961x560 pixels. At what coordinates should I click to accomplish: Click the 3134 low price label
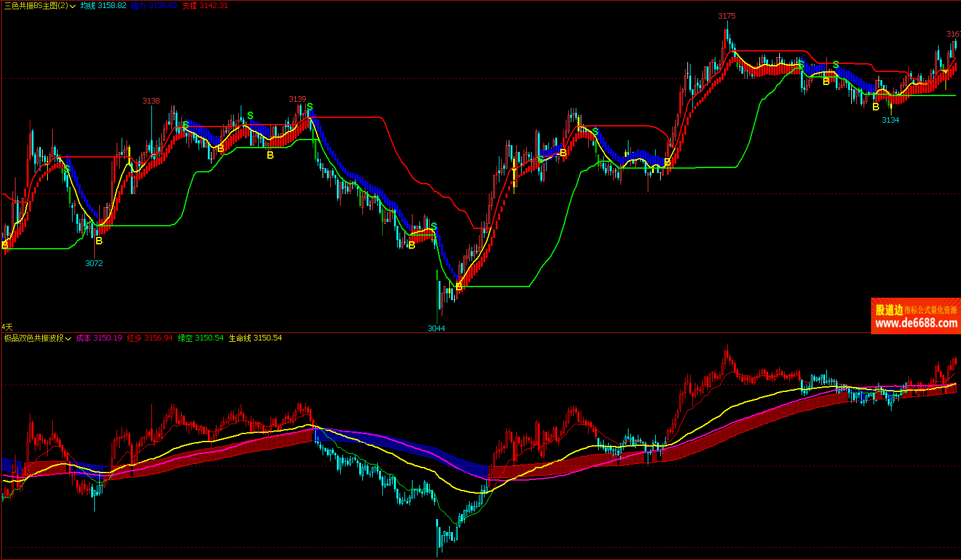point(890,120)
